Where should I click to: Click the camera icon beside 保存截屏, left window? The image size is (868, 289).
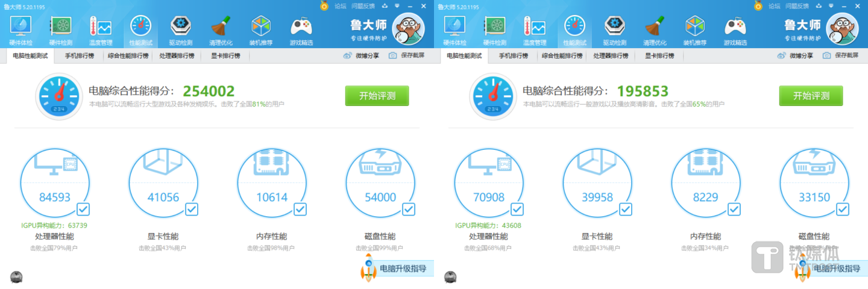click(x=393, y=55)
